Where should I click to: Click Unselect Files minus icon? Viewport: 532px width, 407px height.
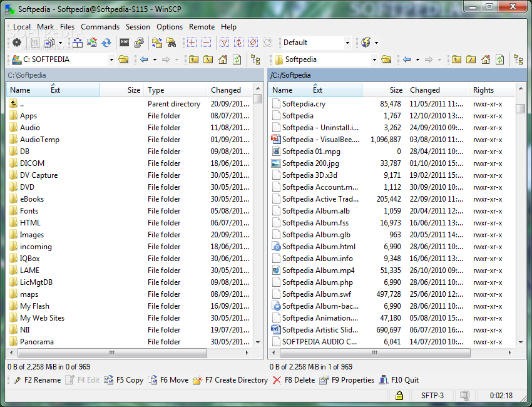tap(206, 43)
